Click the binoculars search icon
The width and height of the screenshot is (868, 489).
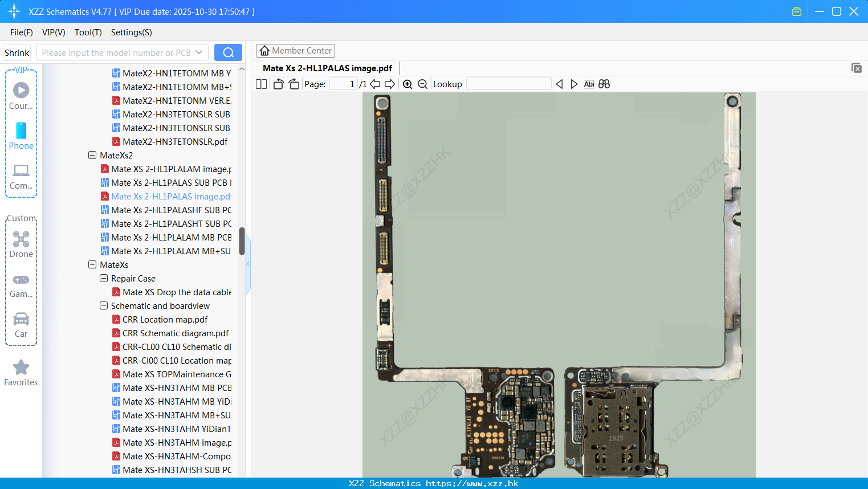click(604, 84)
